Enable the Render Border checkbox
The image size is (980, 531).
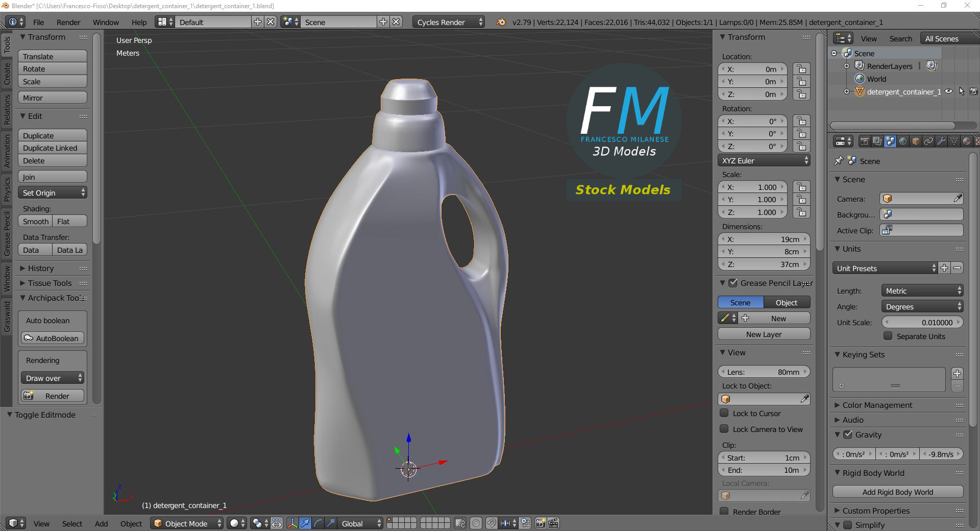coord(724,512)
